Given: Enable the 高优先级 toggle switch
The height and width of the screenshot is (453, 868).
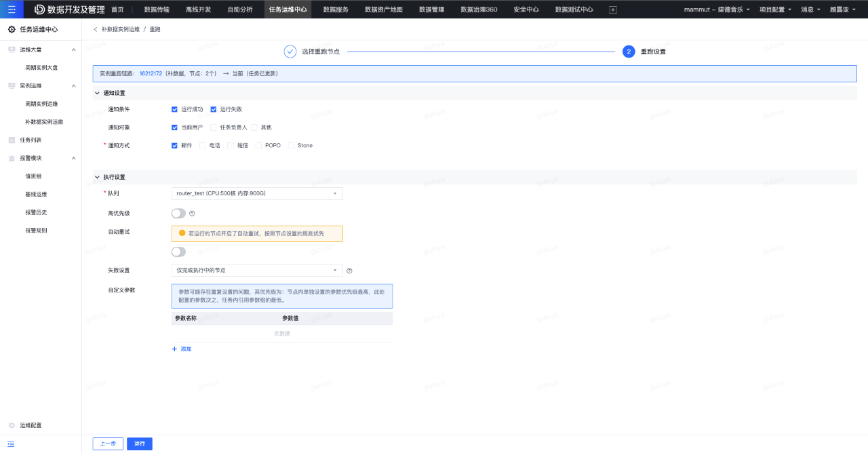Looking at the screenshot, I should pyautogui.click(x=178, y=214).
